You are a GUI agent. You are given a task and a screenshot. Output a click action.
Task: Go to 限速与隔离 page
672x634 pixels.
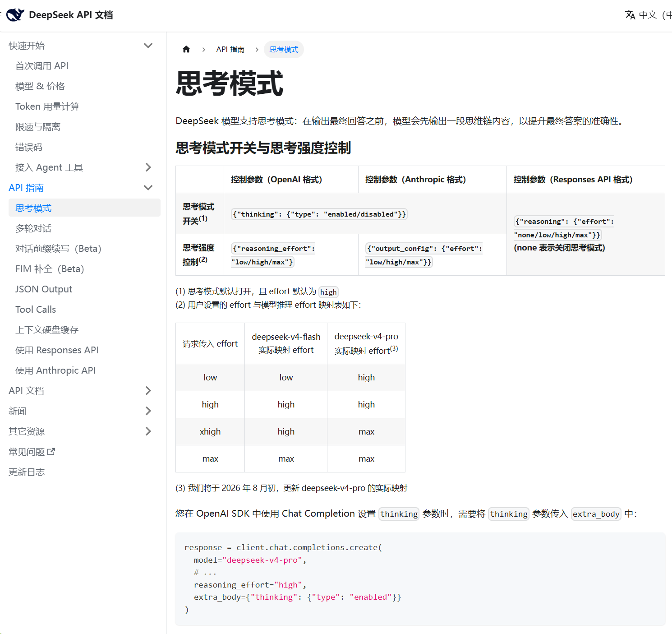pos(38,127)
